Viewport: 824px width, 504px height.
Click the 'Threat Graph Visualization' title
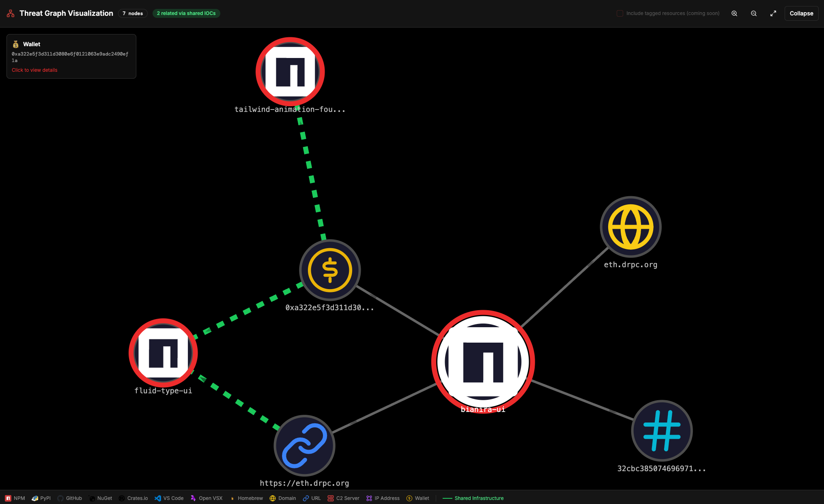66,13
